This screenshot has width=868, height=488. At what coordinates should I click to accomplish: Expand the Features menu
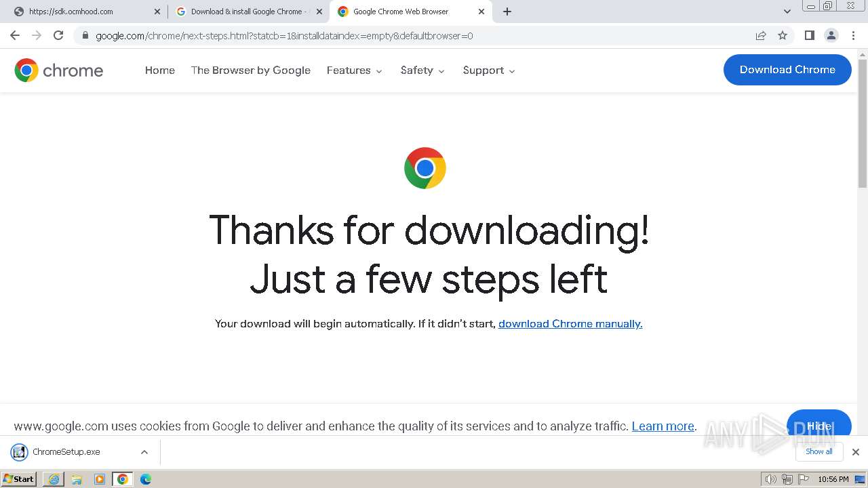tap(355, 70)
